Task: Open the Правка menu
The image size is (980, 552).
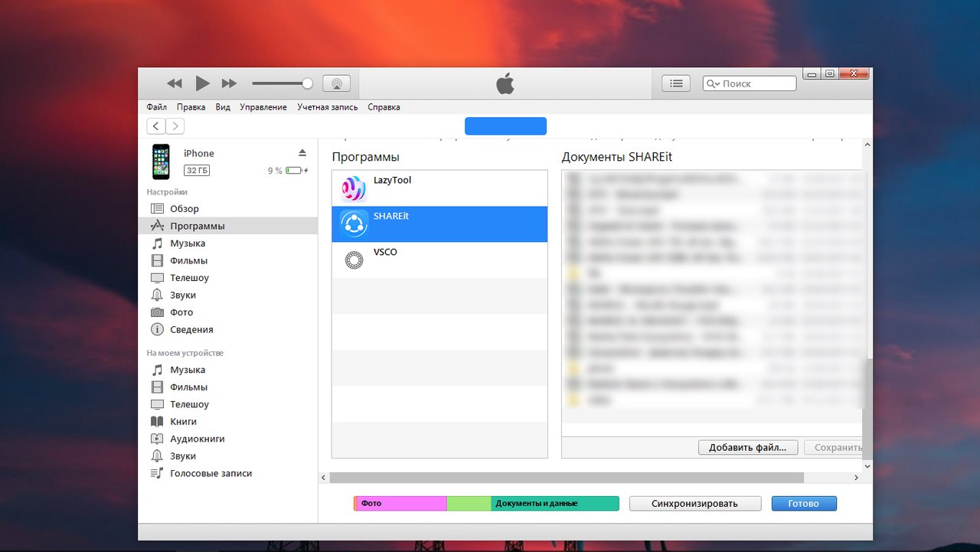Action: click(x=191, y=107)
